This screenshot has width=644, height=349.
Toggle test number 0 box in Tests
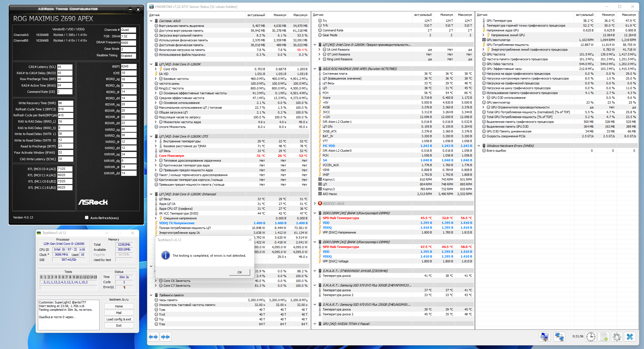[42, 277]
